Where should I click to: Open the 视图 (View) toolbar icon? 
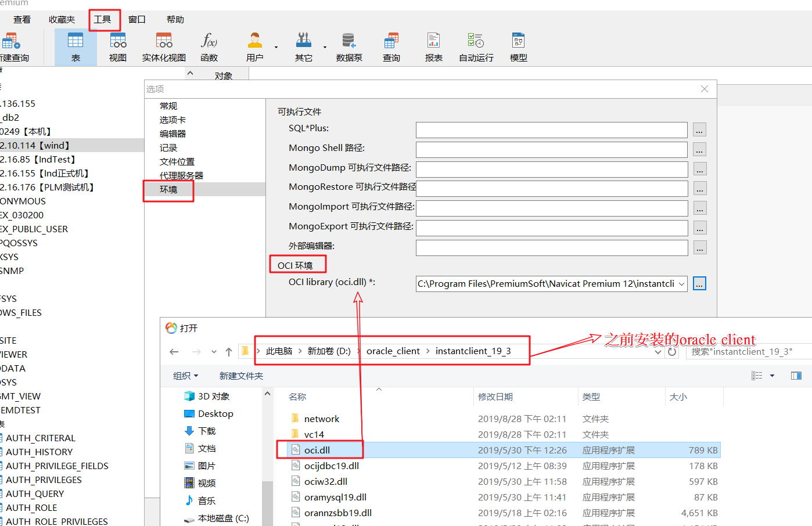118,47
